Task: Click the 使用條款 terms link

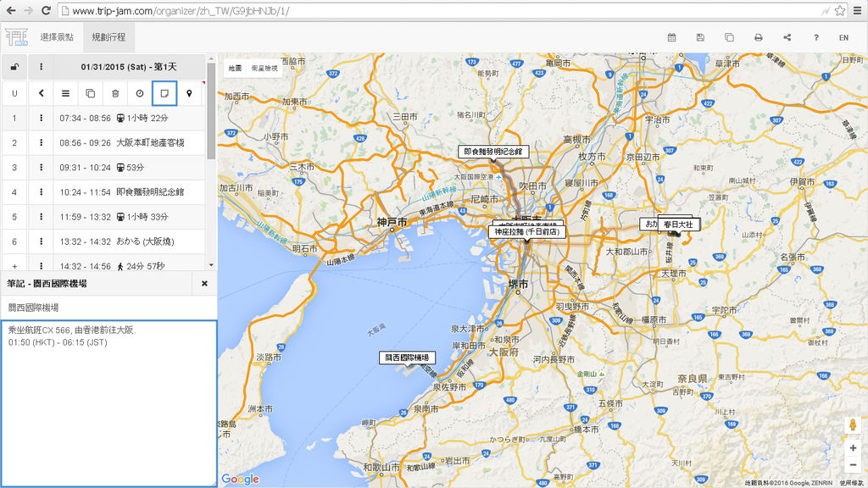Action: pyautogui.click(x=851, y=484)
